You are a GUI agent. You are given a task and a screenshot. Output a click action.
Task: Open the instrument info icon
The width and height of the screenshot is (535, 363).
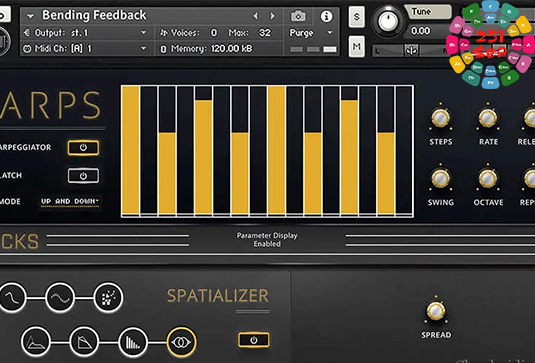pyautogui.click(x=326, y=16)
